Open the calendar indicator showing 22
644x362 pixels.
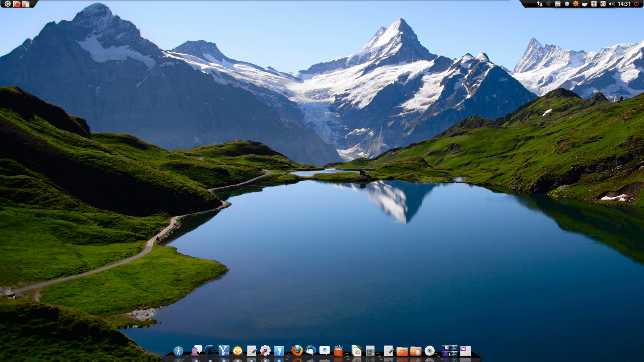[558, 5]
